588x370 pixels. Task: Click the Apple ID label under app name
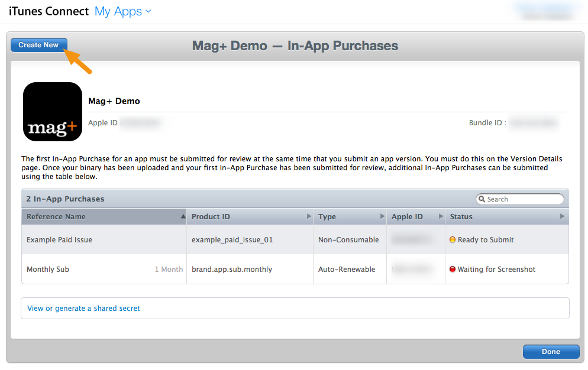click(103, 122)
